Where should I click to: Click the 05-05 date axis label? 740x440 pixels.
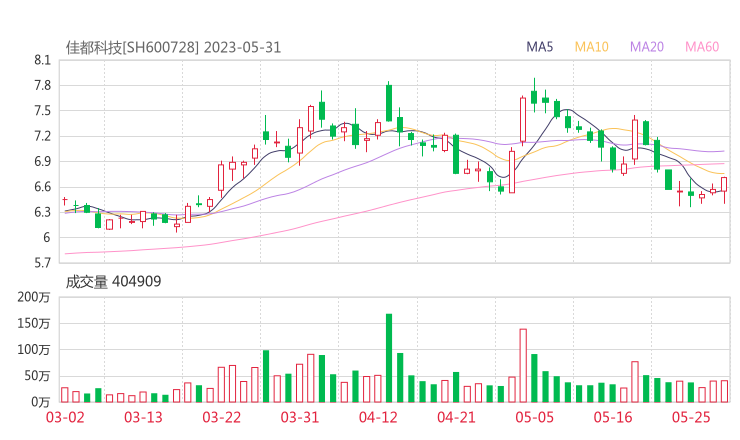(535, 417)
